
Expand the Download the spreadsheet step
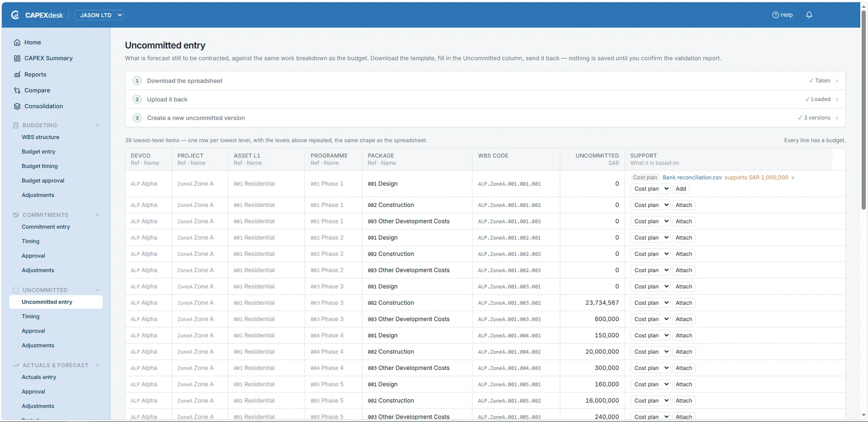[x=485, y=81]
